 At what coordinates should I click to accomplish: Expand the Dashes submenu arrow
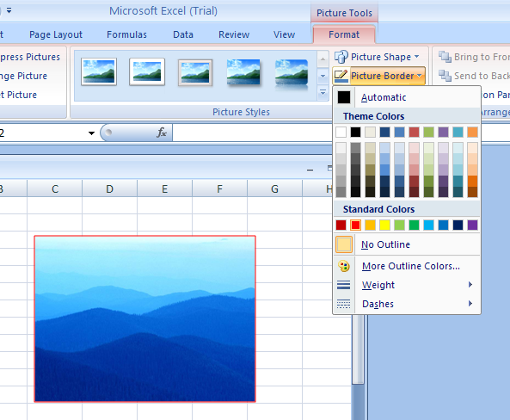[x=470, y=304]
